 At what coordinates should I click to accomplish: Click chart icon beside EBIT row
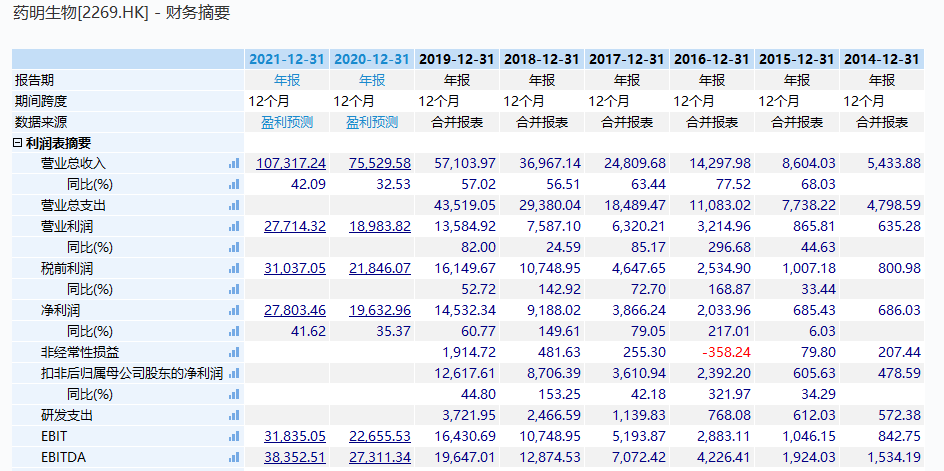point(234,436)
